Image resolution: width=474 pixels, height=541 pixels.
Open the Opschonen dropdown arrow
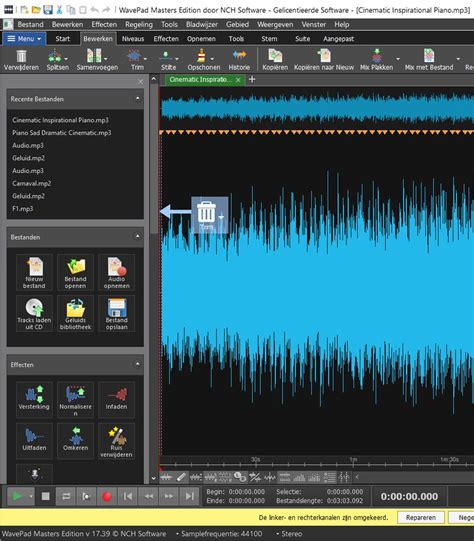pos(212,59)
